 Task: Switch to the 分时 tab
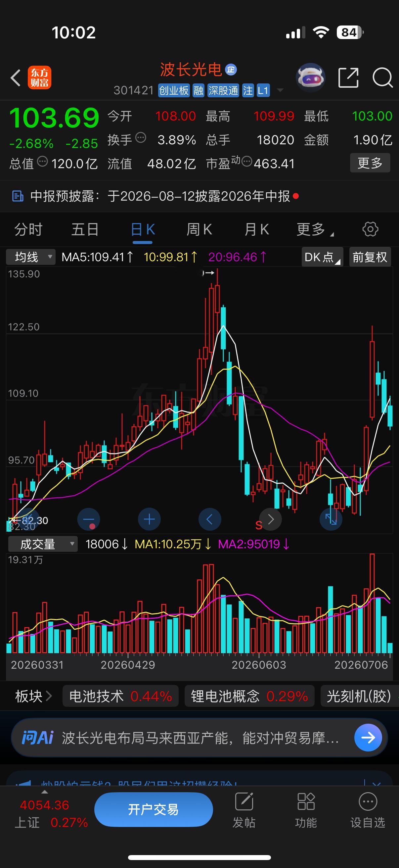pos(28,229)
